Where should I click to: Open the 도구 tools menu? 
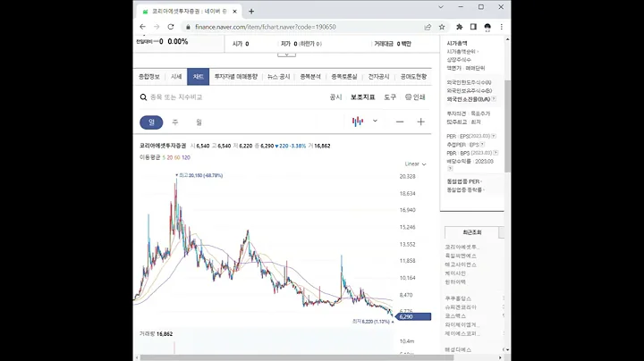pyautogui.click(x=390, y=97)
